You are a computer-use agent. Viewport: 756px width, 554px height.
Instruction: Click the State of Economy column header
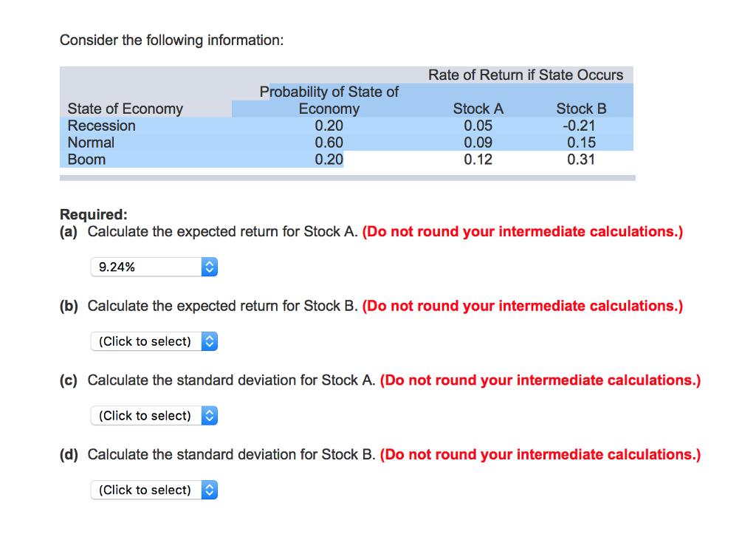point(125,109)
